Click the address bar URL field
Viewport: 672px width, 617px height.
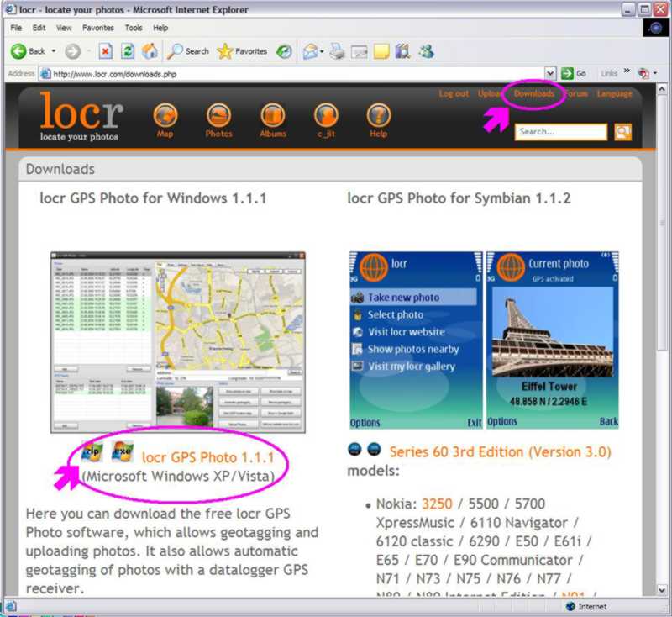click(x=292, y=74)
